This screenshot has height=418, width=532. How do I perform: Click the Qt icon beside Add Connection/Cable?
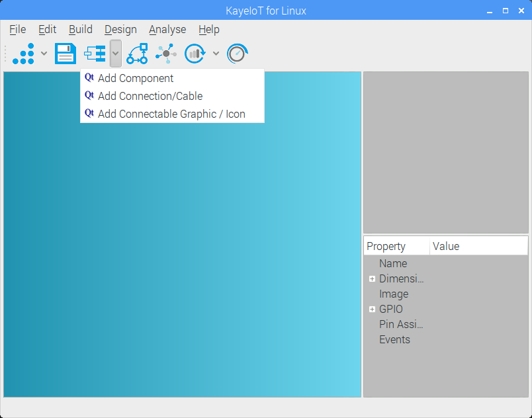(89, 95)
